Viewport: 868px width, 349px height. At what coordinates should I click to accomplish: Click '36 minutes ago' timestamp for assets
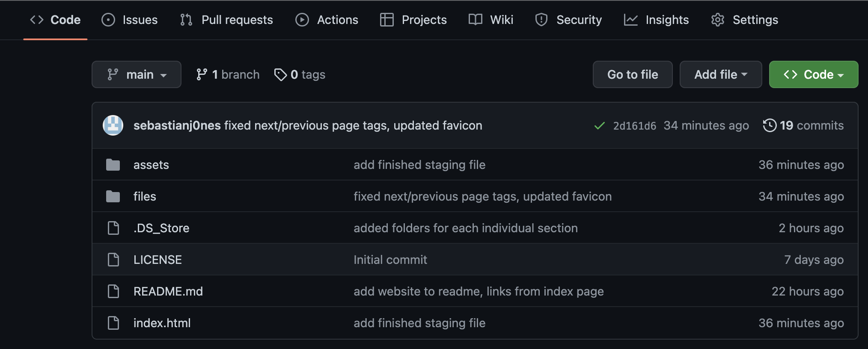click(801, 165)
